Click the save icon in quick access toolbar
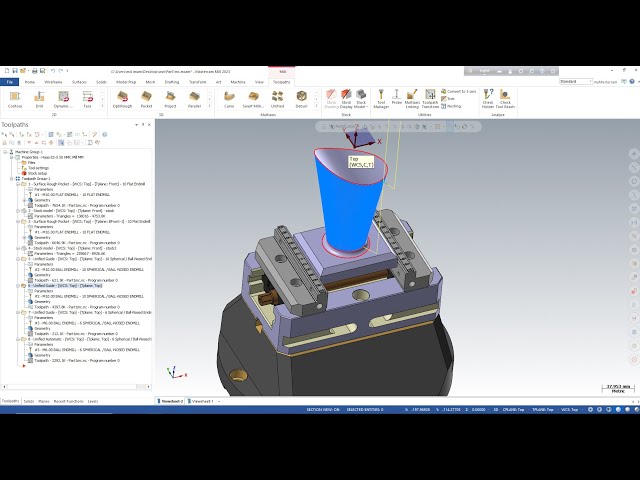This screenshot has height=480, width=640. (15, 71)
